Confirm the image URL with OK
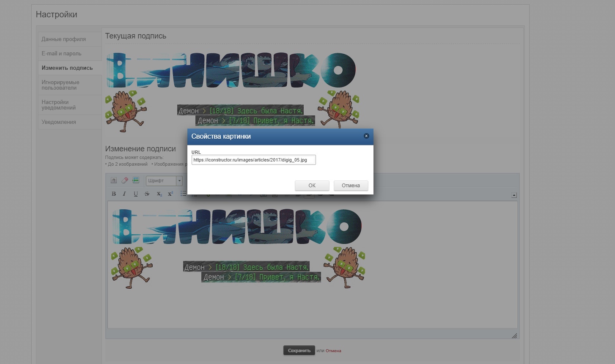This screenshot has height=364, width=615. (x=312, y=186)
